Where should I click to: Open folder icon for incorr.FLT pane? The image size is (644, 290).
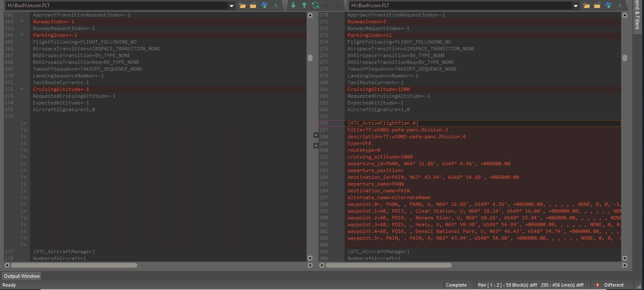[242, 5]
